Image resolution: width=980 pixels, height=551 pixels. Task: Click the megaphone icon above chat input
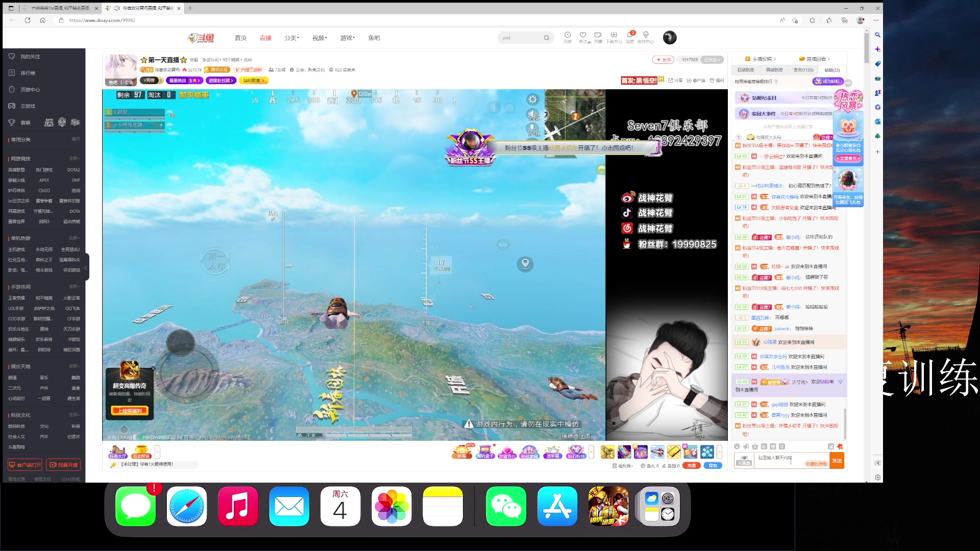point(746,446)
